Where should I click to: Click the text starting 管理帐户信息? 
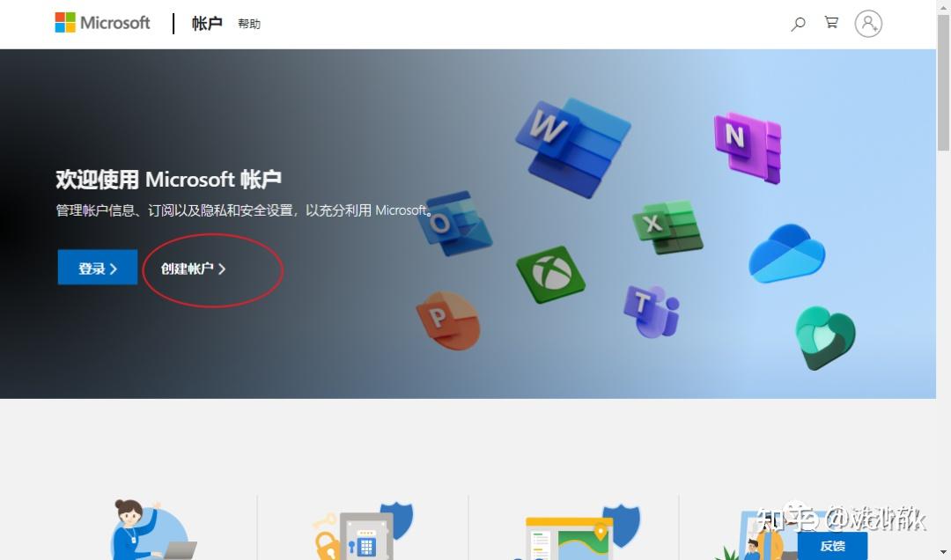click(x=245, y=210)
